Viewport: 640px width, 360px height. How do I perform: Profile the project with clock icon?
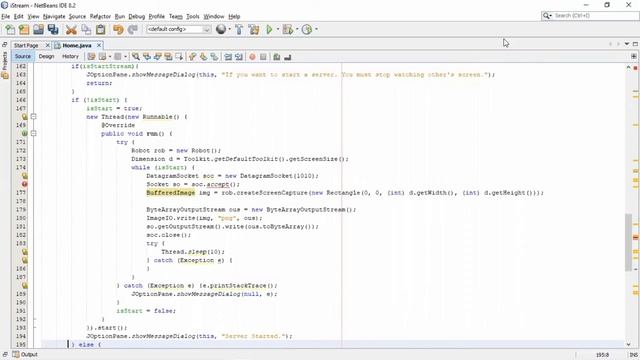[307, 29]
